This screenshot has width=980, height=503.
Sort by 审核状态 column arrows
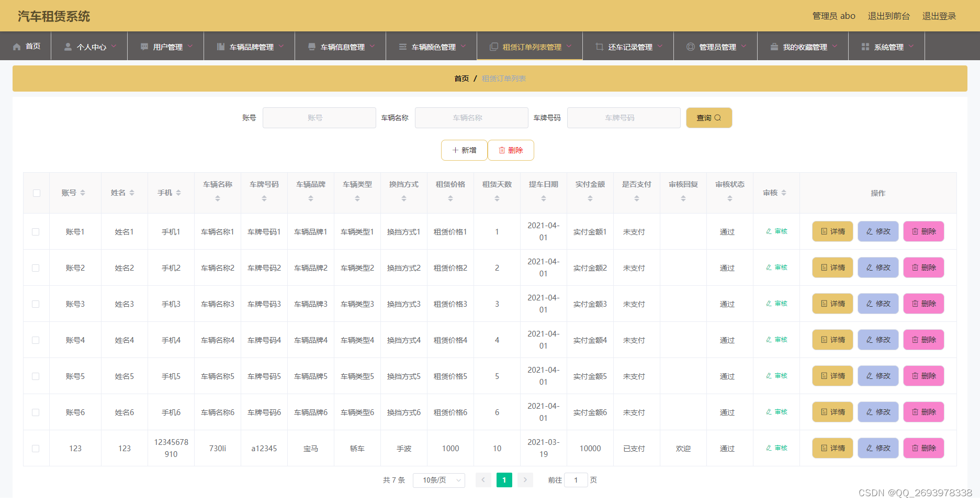[730, 198]
